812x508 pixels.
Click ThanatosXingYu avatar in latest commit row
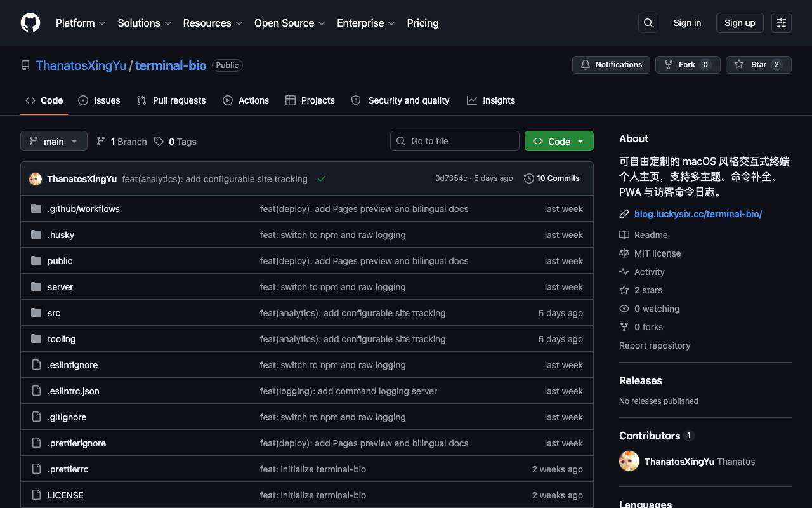point(36,179)
